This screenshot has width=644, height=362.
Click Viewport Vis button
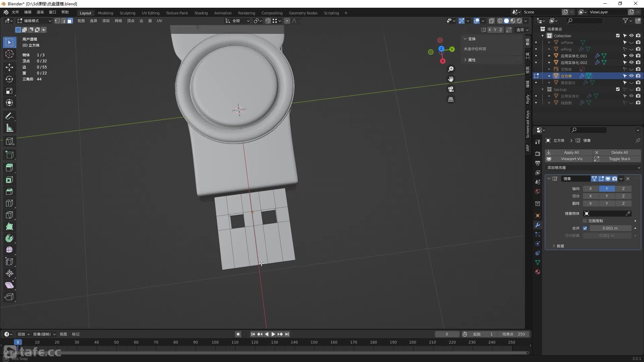569,159
